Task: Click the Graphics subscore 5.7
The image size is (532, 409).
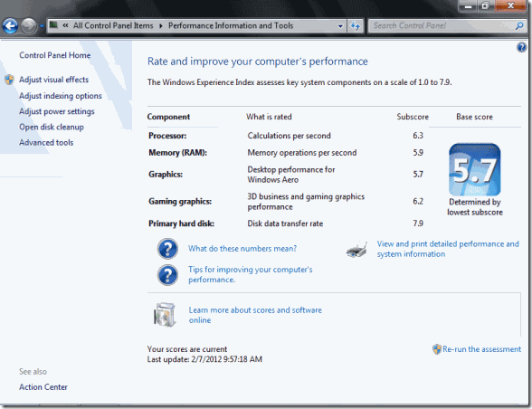Action: click(418, 175)
